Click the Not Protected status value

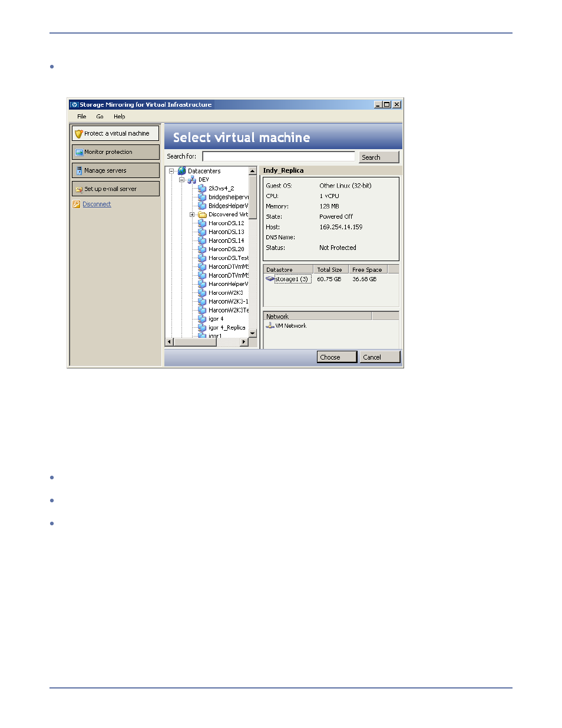[338, 248]
